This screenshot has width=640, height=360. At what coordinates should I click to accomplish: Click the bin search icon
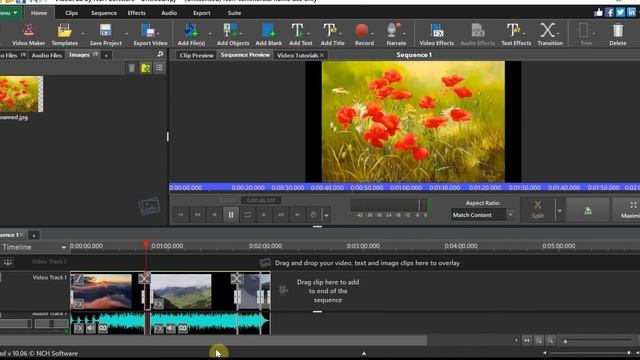pos(160,54)
